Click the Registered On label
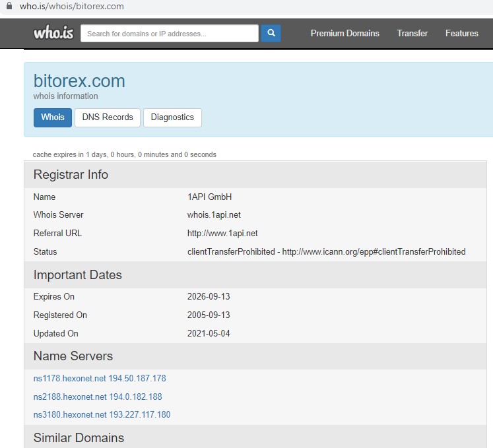493x448 pixels. (x=60, y=315)
